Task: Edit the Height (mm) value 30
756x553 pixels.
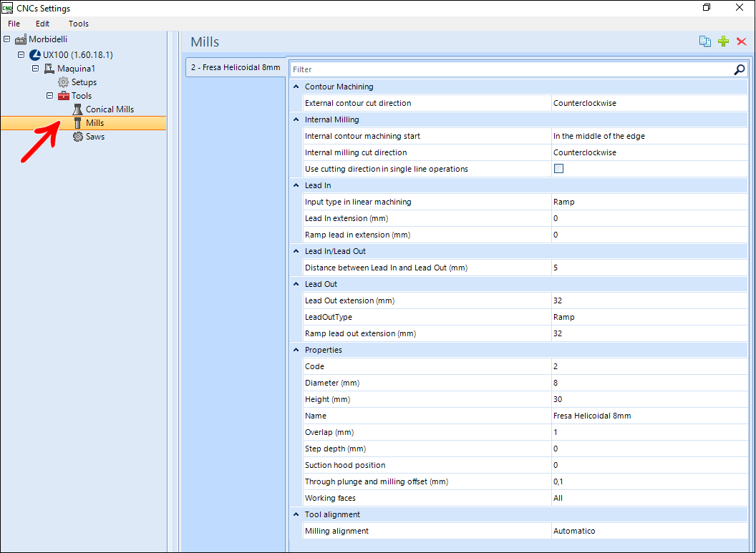Action: [649, 399]
